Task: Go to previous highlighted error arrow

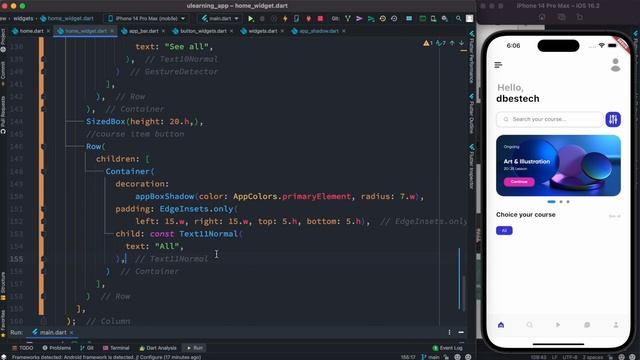Action: (x=452, y=43)
